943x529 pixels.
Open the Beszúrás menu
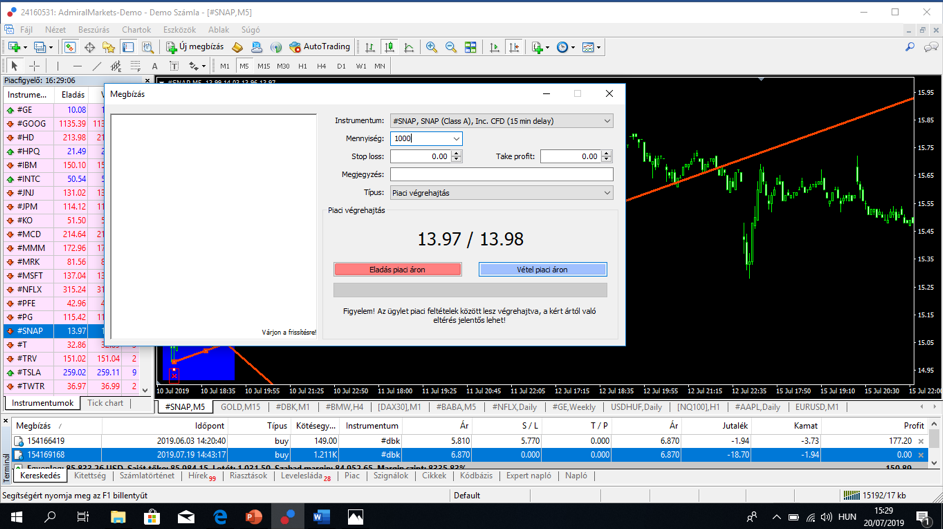[94, 29]
